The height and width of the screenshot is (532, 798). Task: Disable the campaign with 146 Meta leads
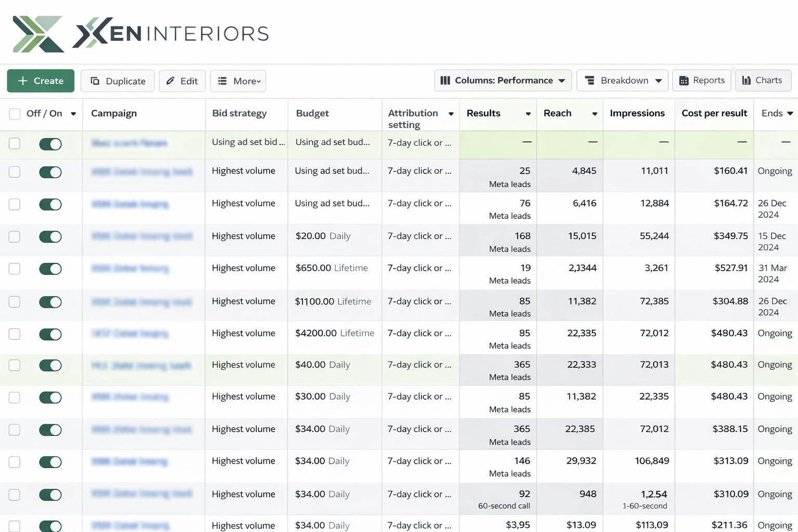point(50,462)
